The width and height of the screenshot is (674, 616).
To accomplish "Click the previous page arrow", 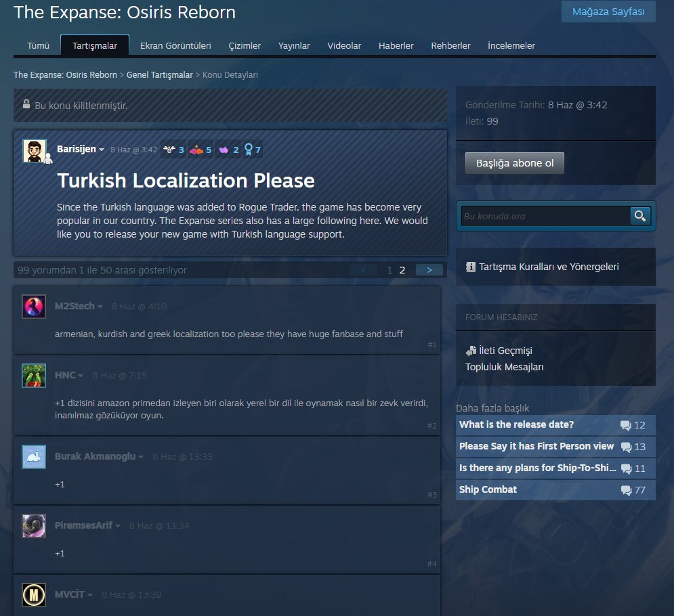I will click(x=363, y=270).
